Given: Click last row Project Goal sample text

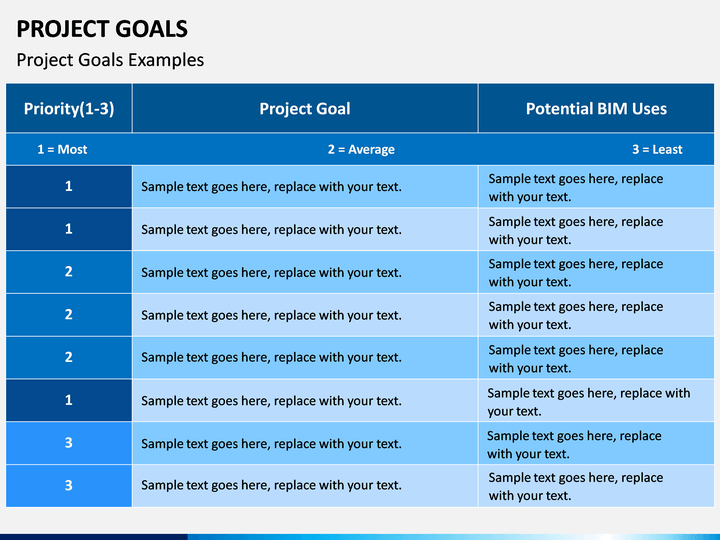Looking at the screenshot, I should (x=271, y=485).
